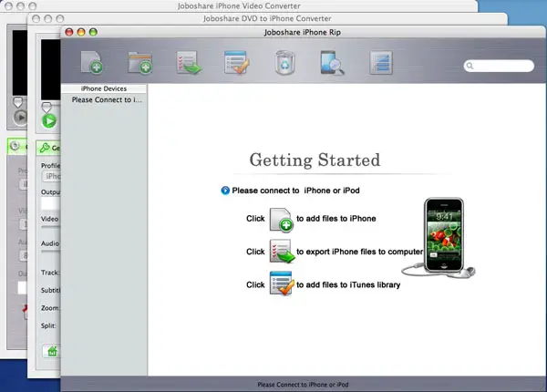The height and width of the screenshot is (392, 547).
Task: Click Joboshare iPhone Video Converter title bar
Action: (239, 6)
